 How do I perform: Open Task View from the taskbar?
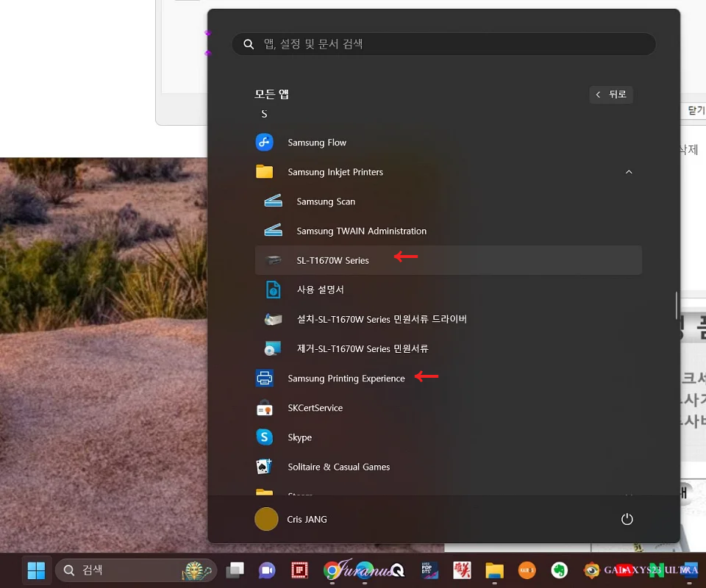tap(235, 570)
